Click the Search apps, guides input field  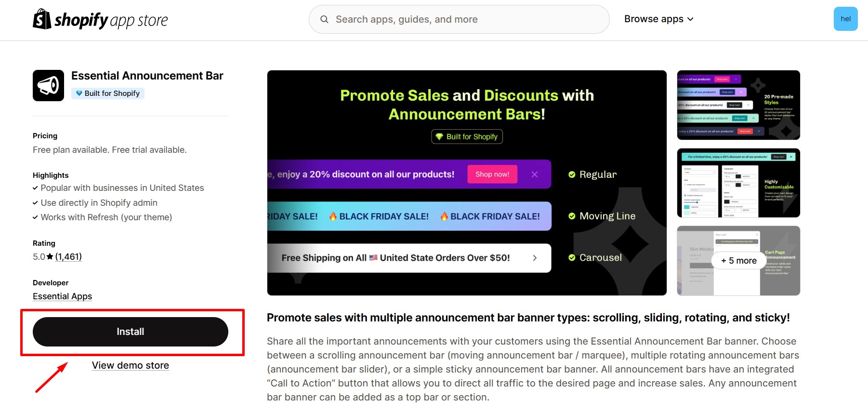coord(462,19)
